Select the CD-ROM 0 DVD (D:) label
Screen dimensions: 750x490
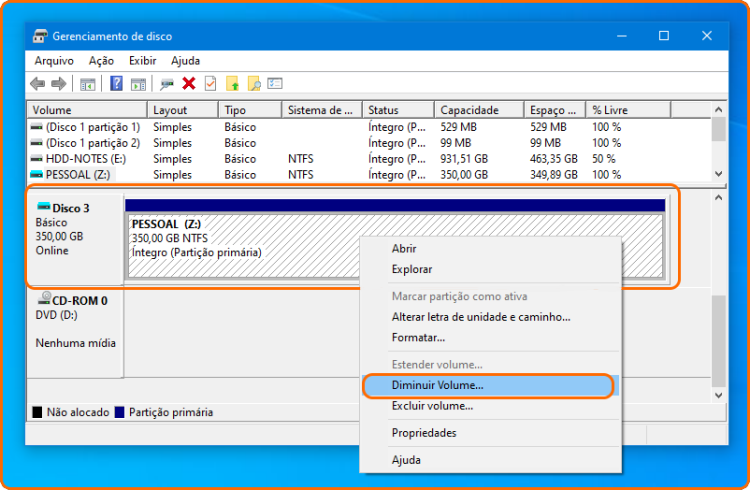coord(75,332)
